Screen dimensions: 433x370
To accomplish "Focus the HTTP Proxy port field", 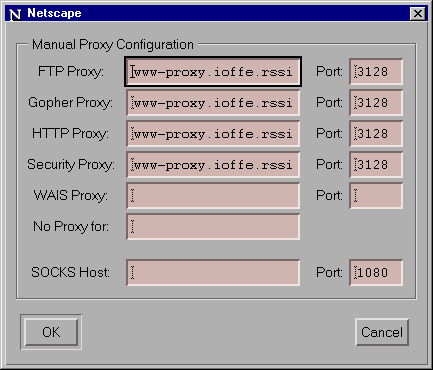I will click(x=376, y=134).
